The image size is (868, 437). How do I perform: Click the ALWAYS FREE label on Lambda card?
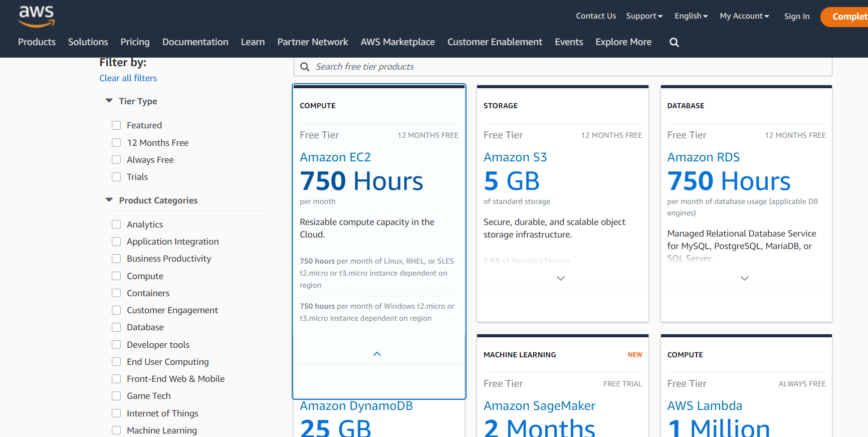click(802, 384)
